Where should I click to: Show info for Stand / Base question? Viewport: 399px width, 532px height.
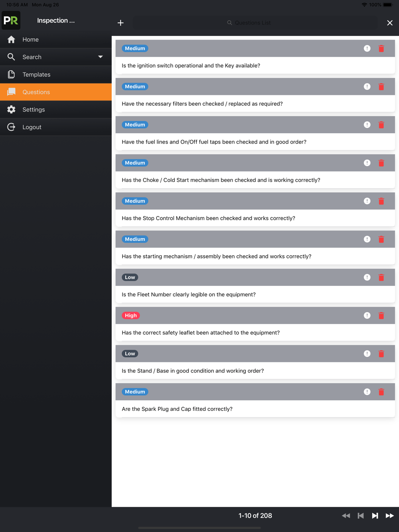pos(367,354)
